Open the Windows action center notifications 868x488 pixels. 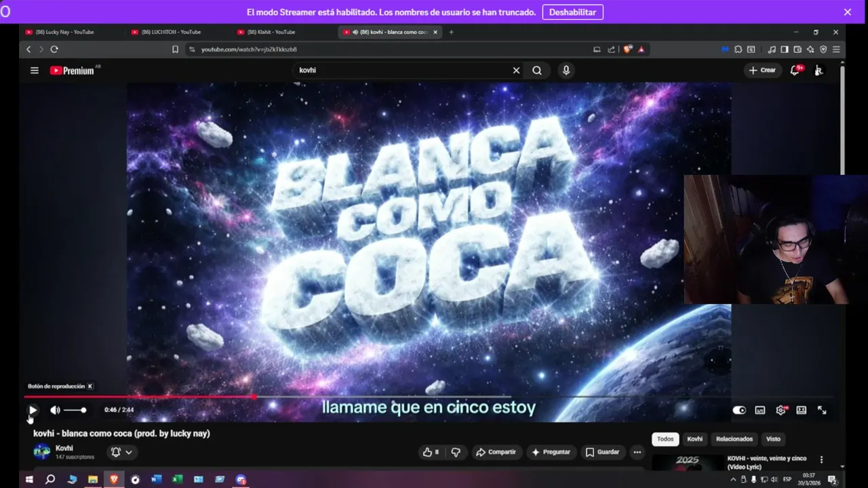[x=832, y=479]
